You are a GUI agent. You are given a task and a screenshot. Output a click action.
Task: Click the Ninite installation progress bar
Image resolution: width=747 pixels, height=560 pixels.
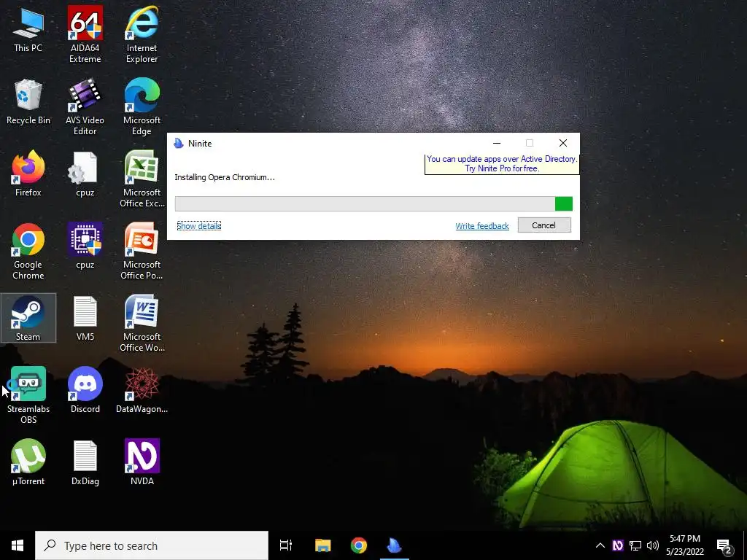click(373, 204)
